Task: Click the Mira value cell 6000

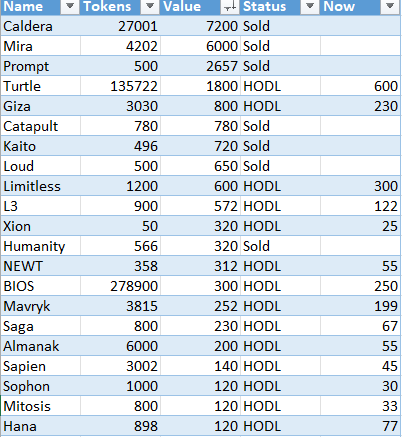Action: [x=200, y=46]
